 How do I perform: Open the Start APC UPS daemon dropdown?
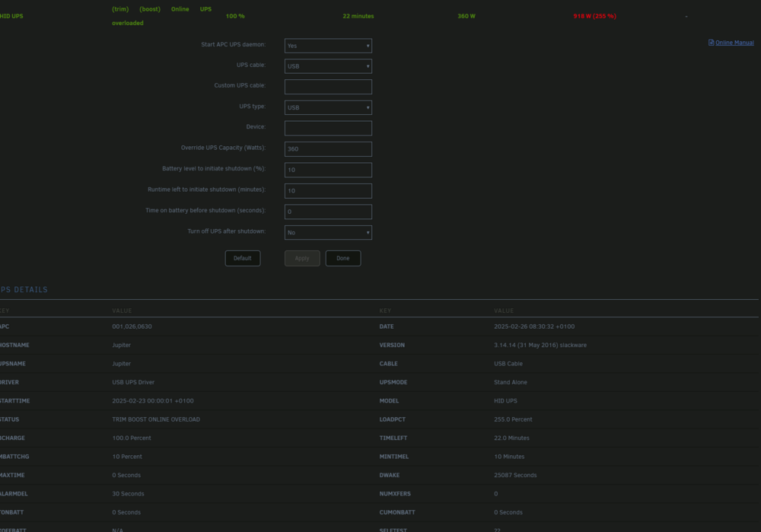[x=328, y=46]
